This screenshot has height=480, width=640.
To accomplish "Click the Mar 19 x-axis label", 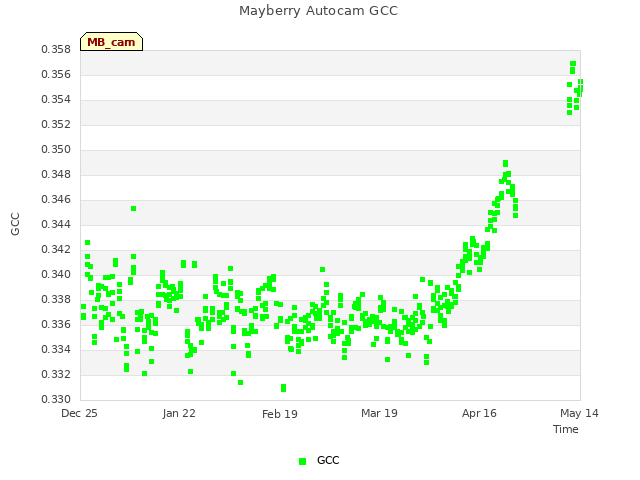I will pos(379,413).
